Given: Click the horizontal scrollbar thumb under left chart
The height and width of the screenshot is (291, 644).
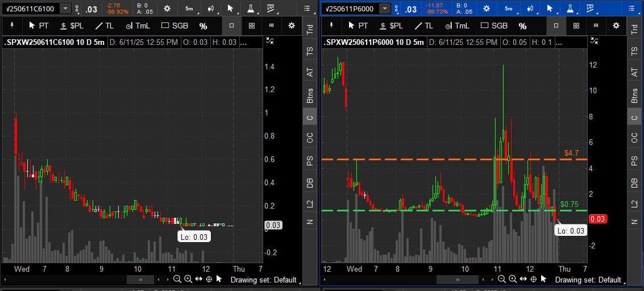Looking at the screenshot, I should coord(139,279).
